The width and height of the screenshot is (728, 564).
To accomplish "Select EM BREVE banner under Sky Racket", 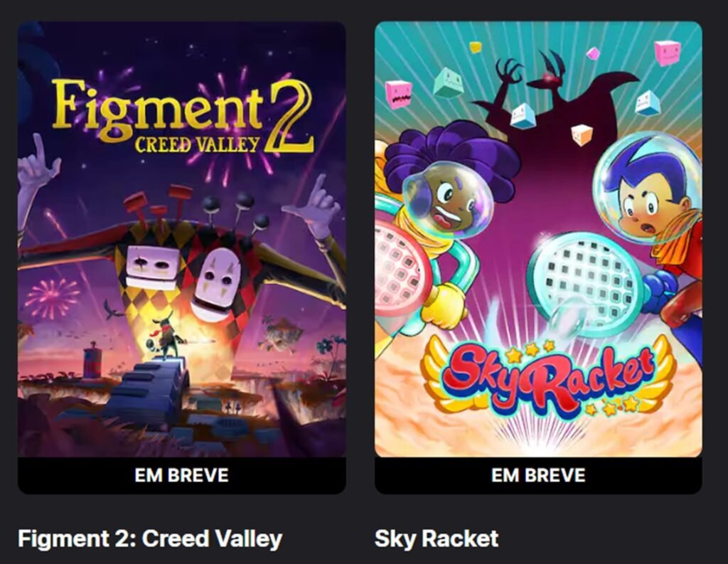I will click(x=538, y=475).
